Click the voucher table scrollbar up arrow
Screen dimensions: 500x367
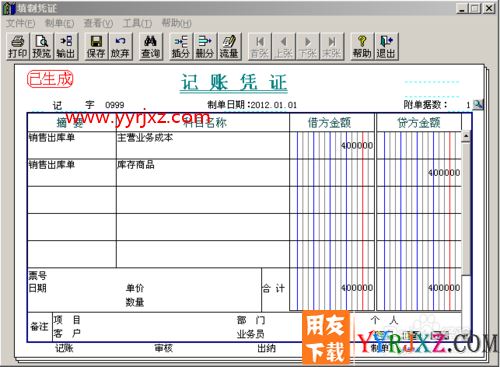pos(466,136)
